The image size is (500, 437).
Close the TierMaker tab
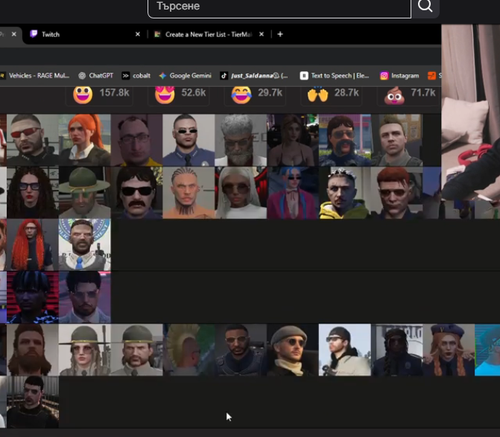[x=262, y=34]
